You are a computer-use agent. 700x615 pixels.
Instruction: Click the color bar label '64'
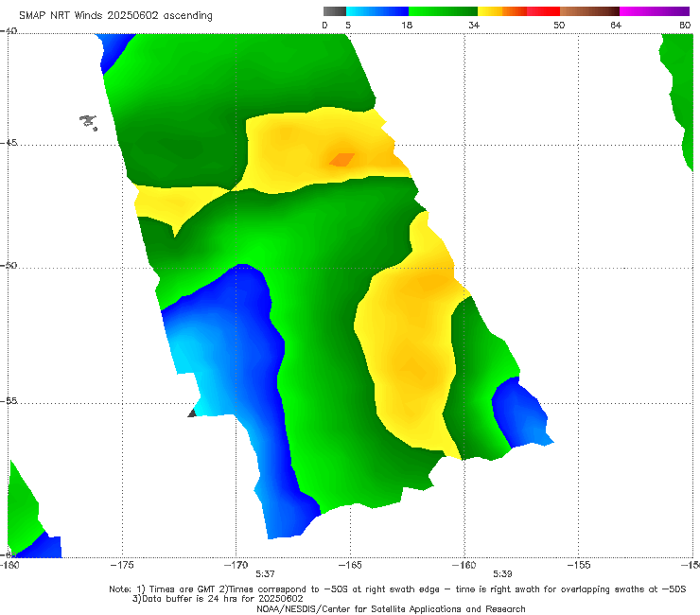coord(616,26)
